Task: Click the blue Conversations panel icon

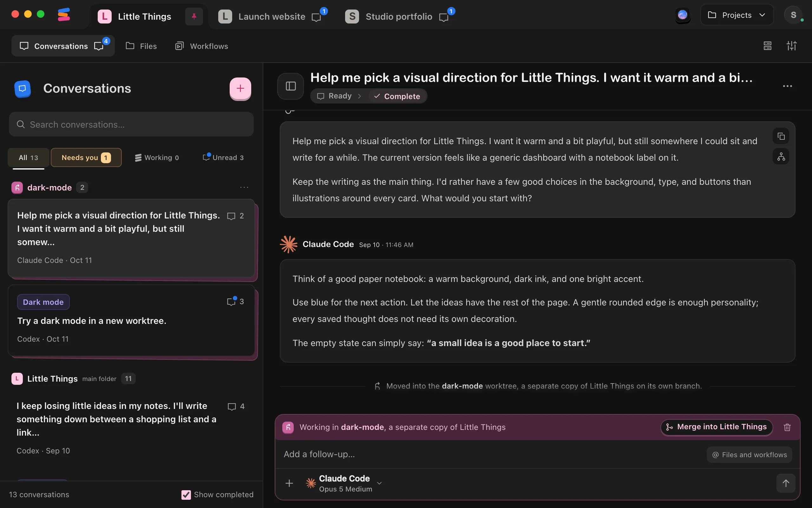Action: tap(23, 89)
